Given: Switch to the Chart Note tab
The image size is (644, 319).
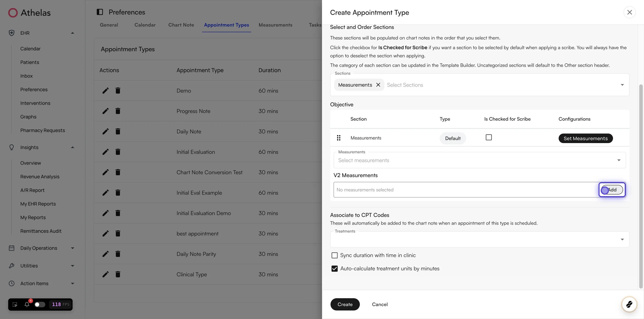Looking at the screenshot, I should 181,25.
